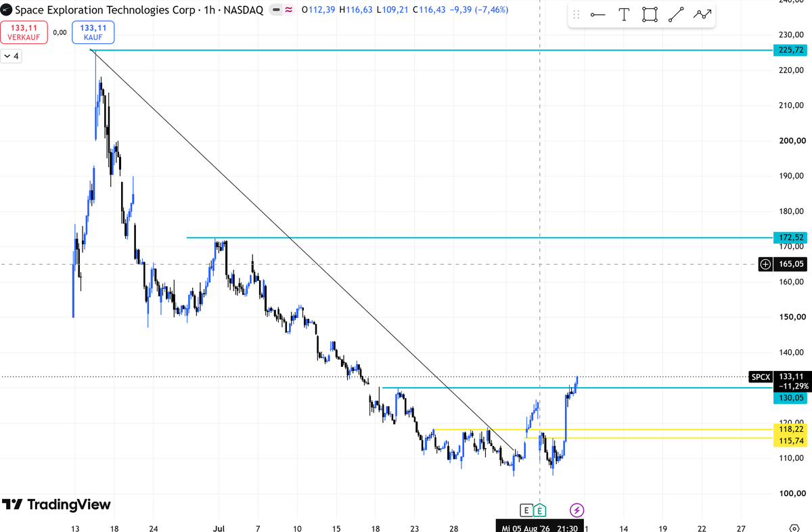Click the 133,11 last price label
Image resolution: width=812 pixels, height=532 pixels.
click(x=791, y=376)
